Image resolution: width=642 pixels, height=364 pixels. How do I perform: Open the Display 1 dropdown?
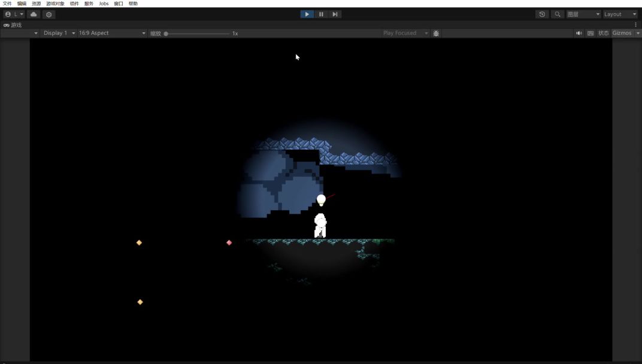point(59,34)
